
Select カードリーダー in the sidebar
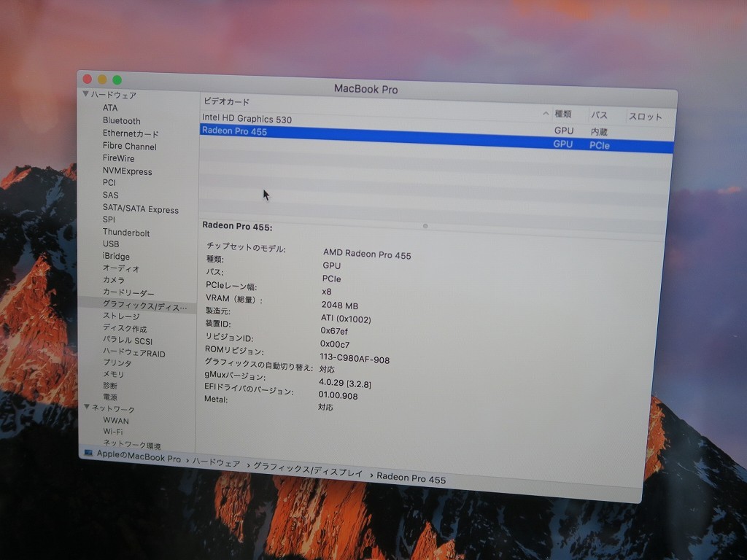pyautogui.click(x=128, y=292)
